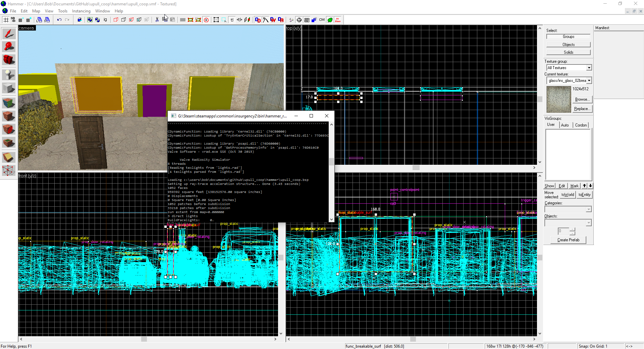Image resolution: width=644 pixels, height=349 pixels.
Task: Click the Load Window State icon
Action: click(39, 20)
